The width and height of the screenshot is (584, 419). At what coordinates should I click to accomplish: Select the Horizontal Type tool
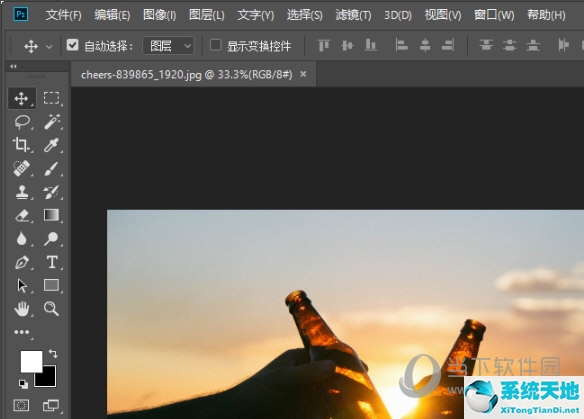52,262
